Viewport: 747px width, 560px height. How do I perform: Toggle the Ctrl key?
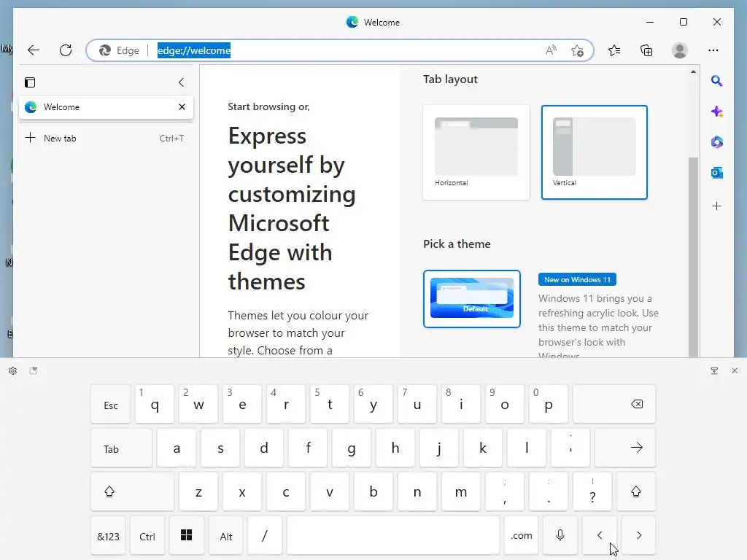point(147,536)
